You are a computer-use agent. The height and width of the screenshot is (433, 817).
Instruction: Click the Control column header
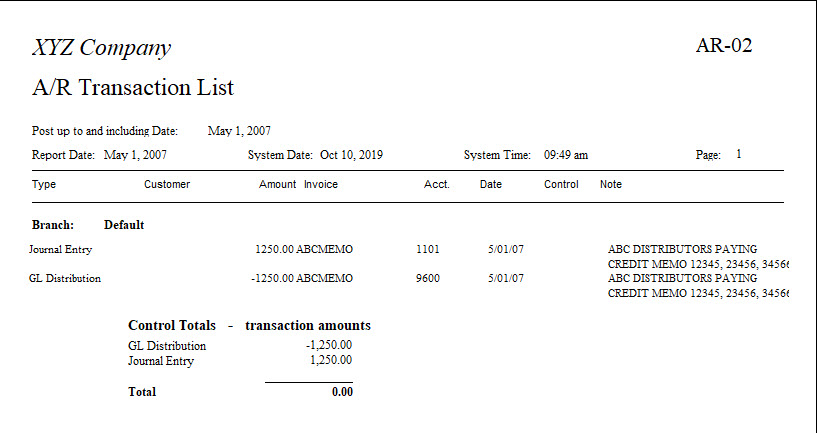tap(561, 184)
